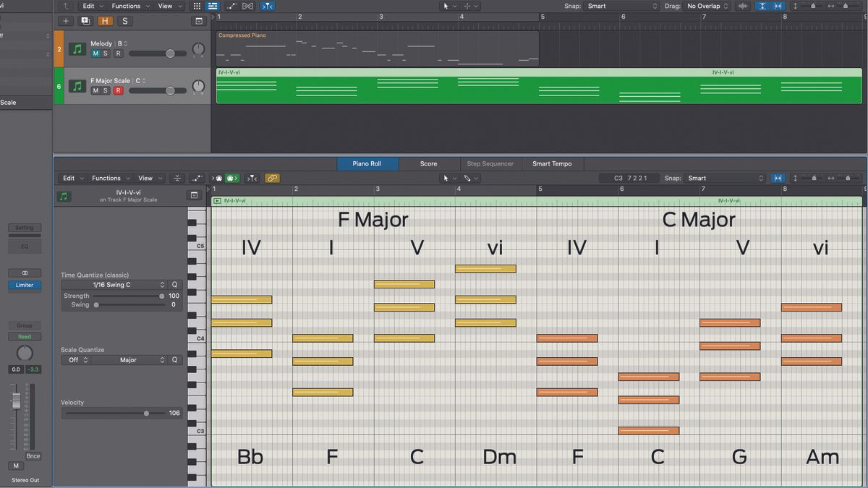Viewport: 868px width, 488px height.
Task: Open the Left-click Tool pointer menu in Piano Roll
Action: [450, 178]
